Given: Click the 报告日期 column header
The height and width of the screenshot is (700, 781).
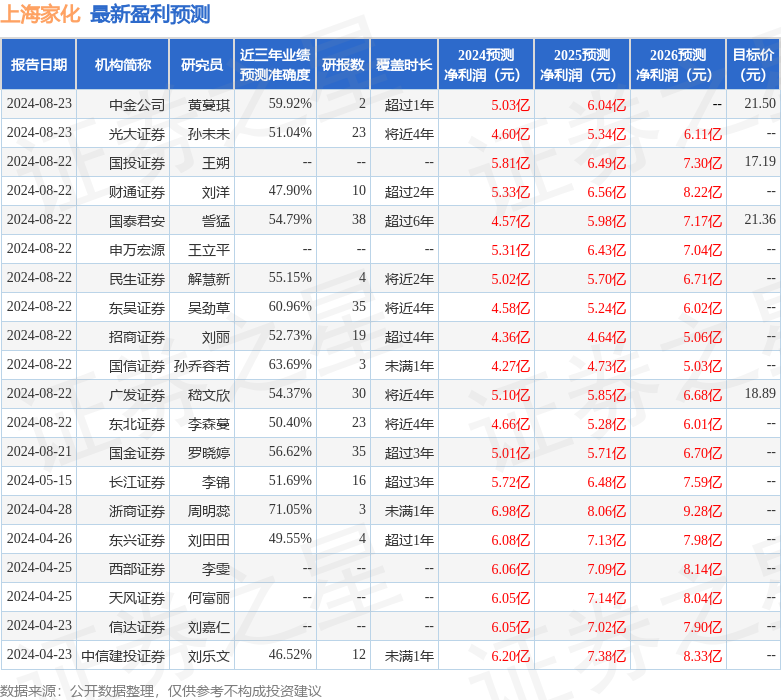Looking at the screenshot, I should coord(39,65).
